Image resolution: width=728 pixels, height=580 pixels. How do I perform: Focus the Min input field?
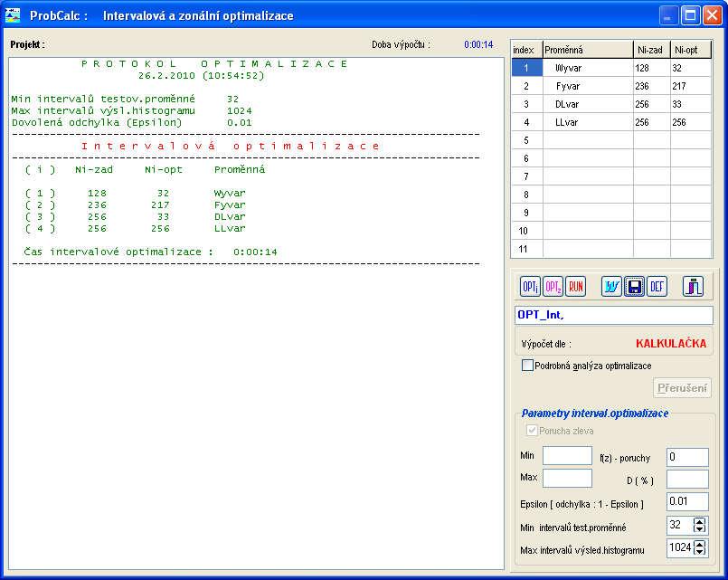[x=567, y=455]
